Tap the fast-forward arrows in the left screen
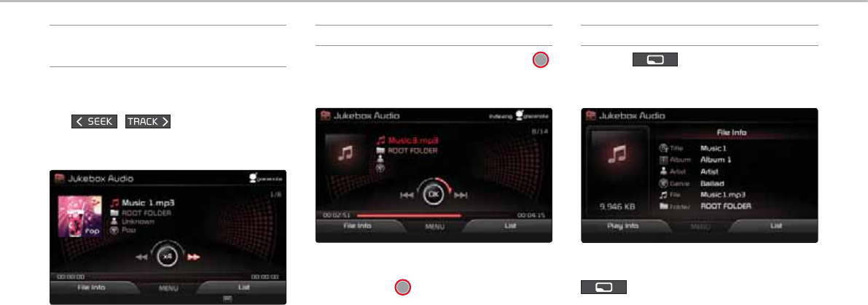This screenshot has width=868, height=305. tap(193, 257)
